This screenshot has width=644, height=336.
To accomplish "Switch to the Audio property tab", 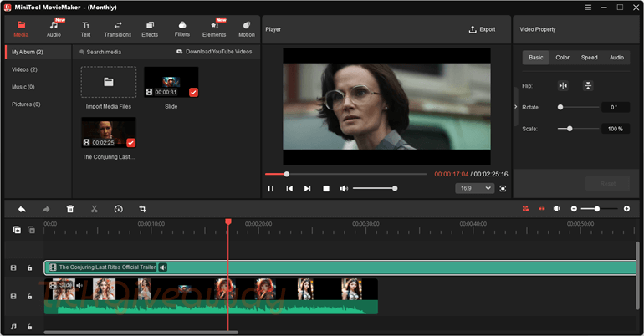I will pos(616,58).
